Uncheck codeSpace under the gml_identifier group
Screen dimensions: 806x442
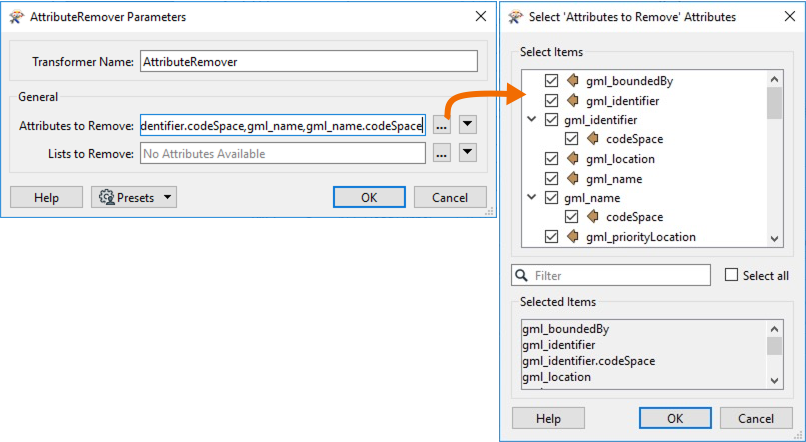(x=571, y=139)
